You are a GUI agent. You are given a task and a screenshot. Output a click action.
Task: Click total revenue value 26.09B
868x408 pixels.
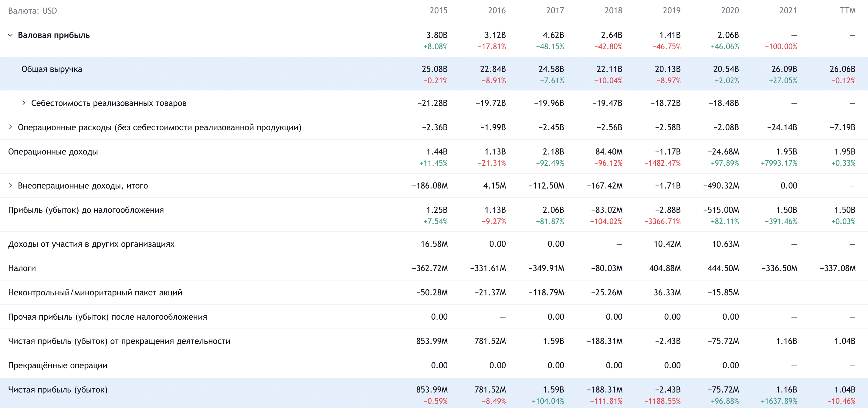tap(785, 69)
